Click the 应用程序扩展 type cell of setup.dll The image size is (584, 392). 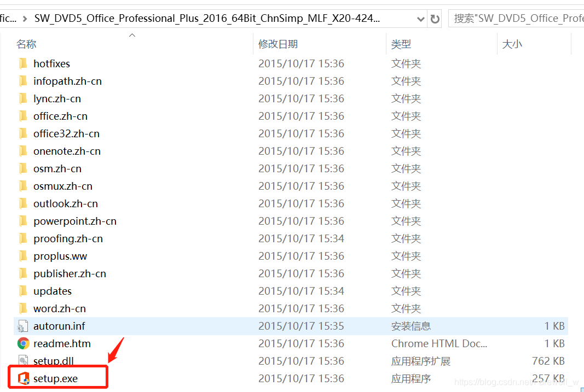(x=421, y=361)
